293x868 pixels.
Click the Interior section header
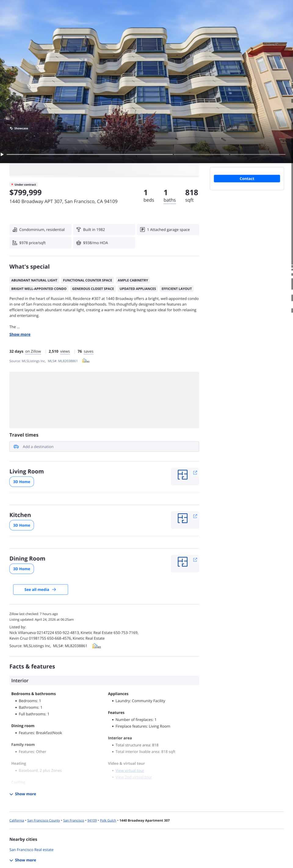point(104,680)
